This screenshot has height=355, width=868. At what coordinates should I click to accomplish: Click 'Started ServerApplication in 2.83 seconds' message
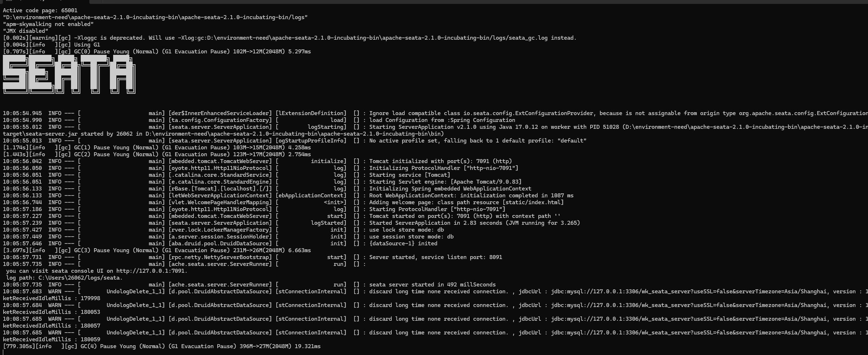[475, 223]
